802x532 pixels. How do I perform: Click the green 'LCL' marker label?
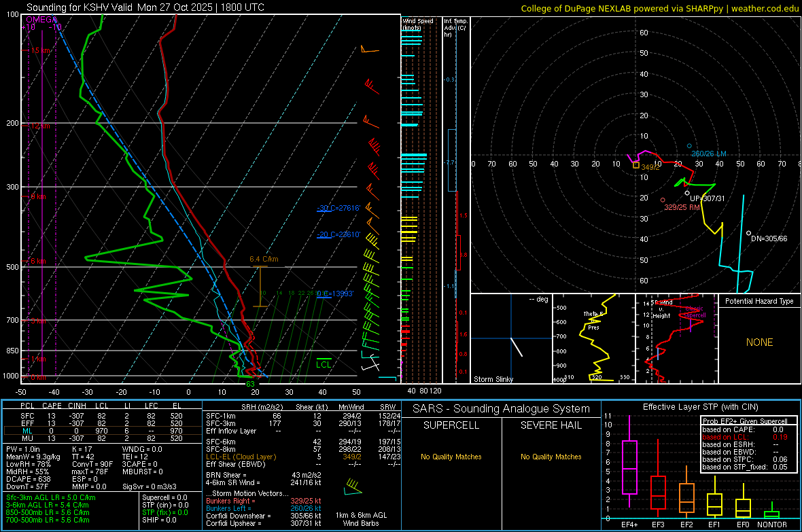(324, 364)
